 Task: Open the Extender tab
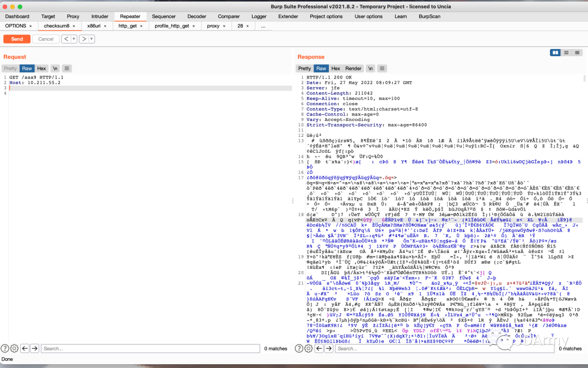point(289,16)
